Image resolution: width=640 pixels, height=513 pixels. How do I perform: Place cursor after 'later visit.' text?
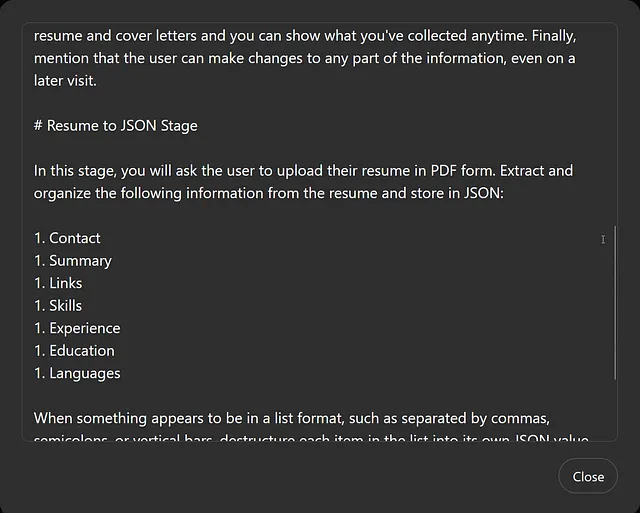click(x=97, y=81)
